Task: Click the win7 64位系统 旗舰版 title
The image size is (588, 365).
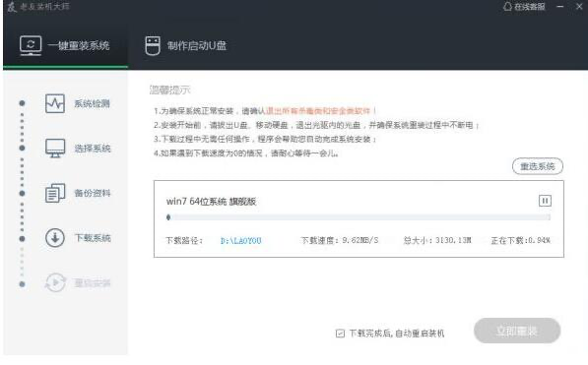Action: click(211, 202)
